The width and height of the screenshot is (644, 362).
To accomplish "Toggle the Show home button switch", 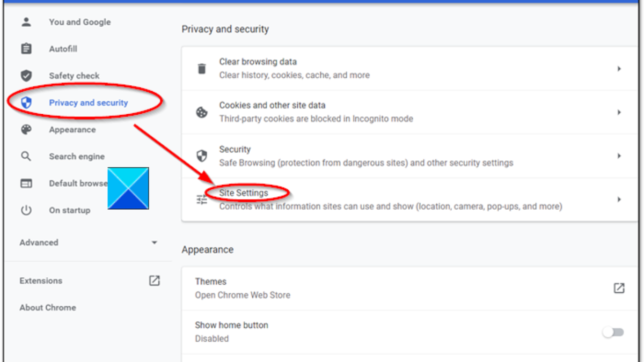I will point(613,332).
